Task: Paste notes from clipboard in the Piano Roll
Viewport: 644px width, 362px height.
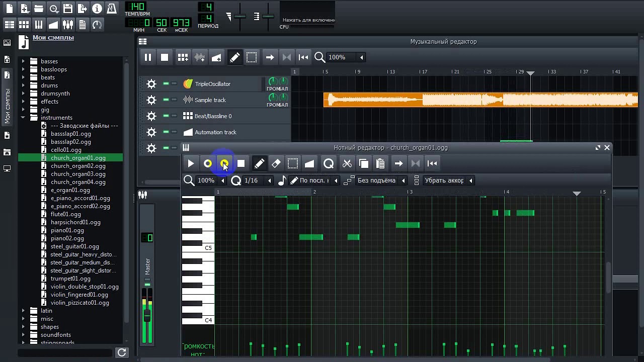Action: coord(380,163)
